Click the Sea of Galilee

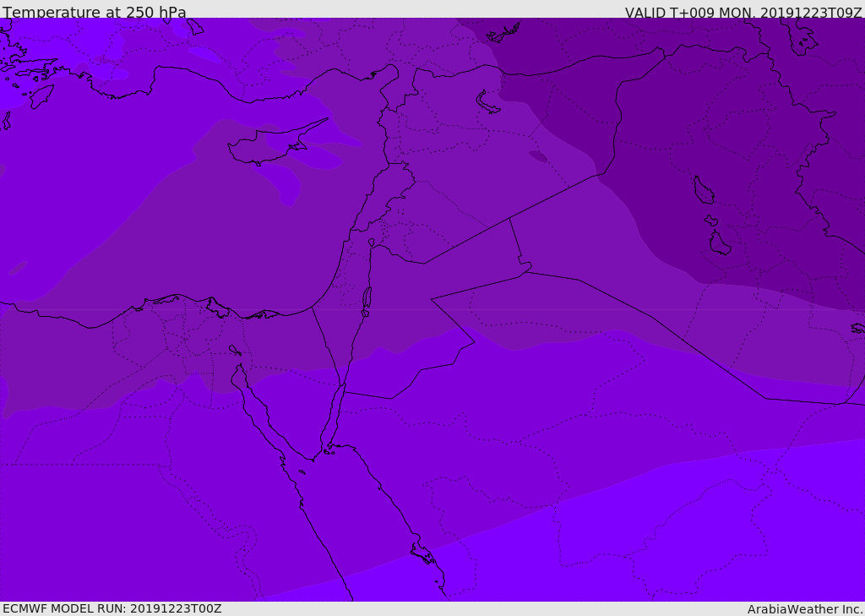coord(371,243)
